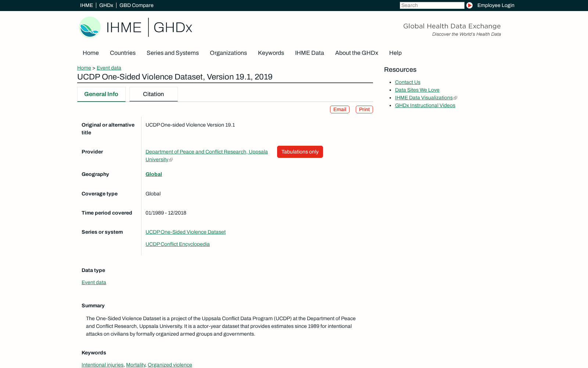Click the Summary section heading
This screenshot has width=588, height=368.
pyautogui.click(x=93, y=305)
